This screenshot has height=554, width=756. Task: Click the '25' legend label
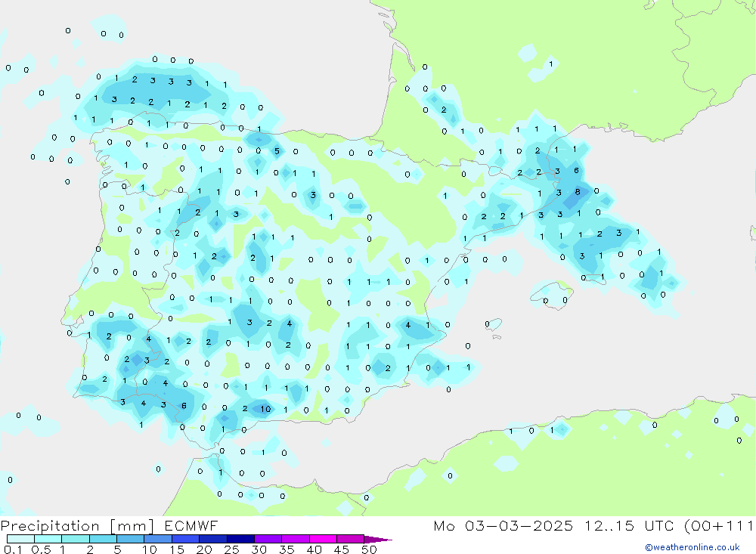coord(231,549)
